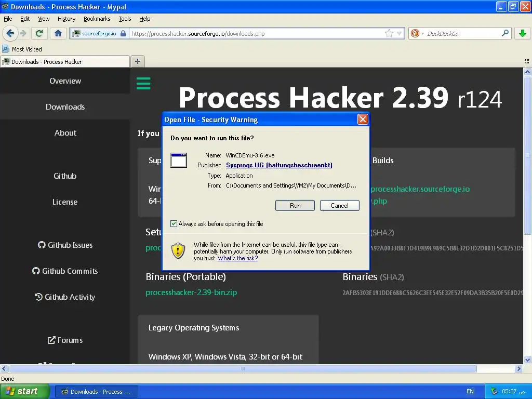
Task: Click the taskbar clock showing 05:27
Action: click(513, 391)
